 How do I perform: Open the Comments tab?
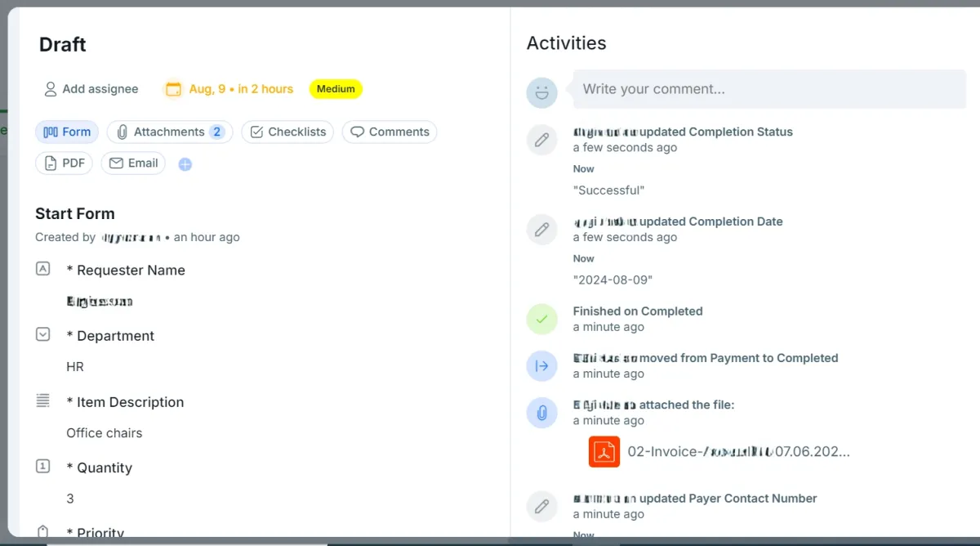(390, 132)
